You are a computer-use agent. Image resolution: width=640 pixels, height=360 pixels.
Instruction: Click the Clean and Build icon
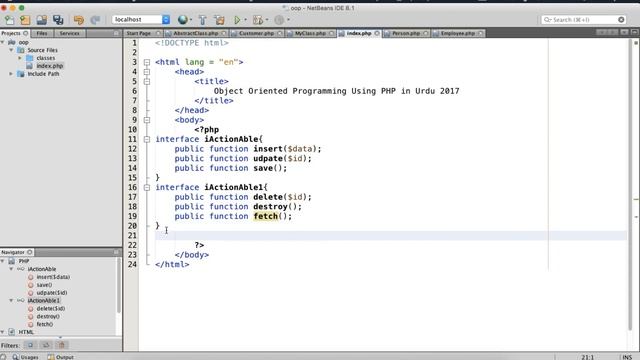click(220, 20)
